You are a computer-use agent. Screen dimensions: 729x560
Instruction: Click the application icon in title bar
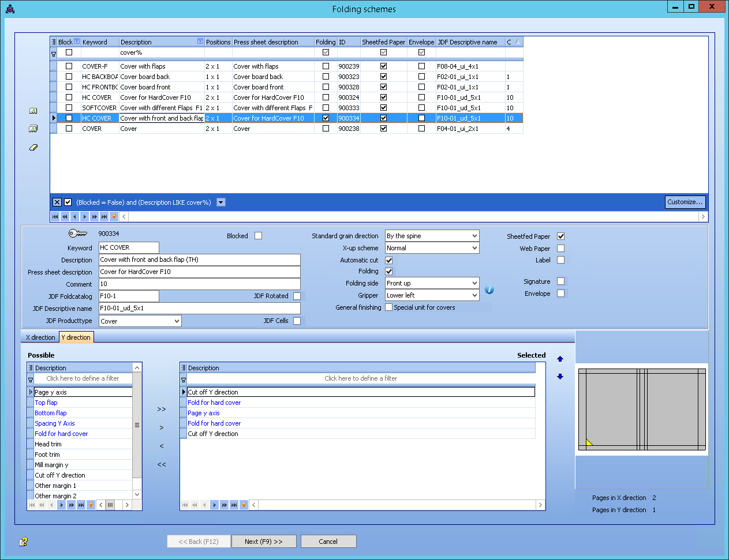(10, 9)
